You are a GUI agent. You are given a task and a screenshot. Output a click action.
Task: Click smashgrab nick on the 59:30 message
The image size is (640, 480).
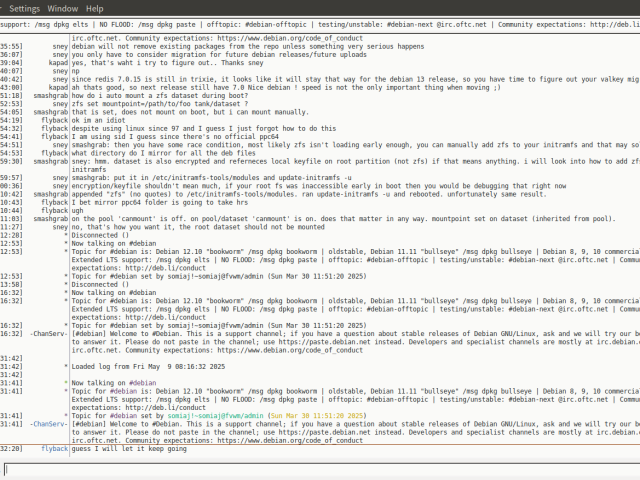pos(51,161)
